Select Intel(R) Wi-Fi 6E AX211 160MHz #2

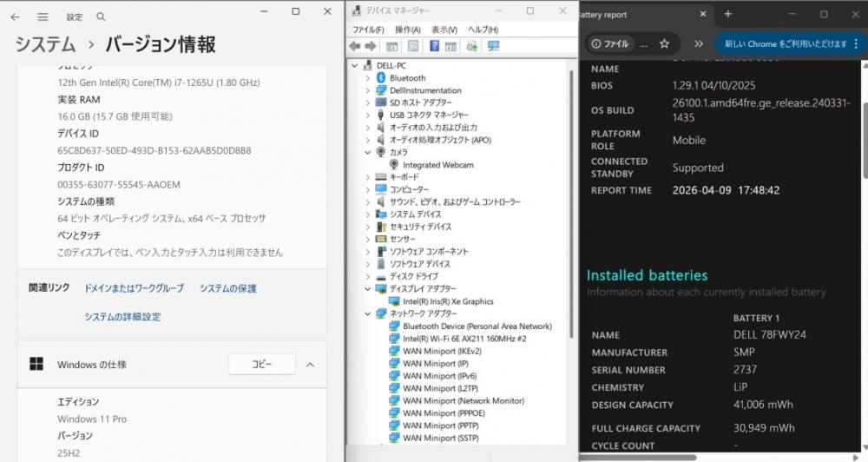tap(464, 339)
